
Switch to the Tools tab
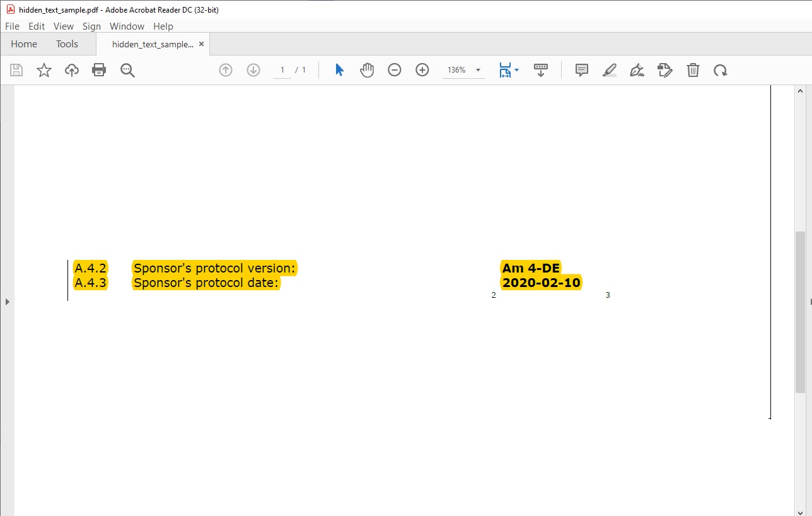coord(67,44)
